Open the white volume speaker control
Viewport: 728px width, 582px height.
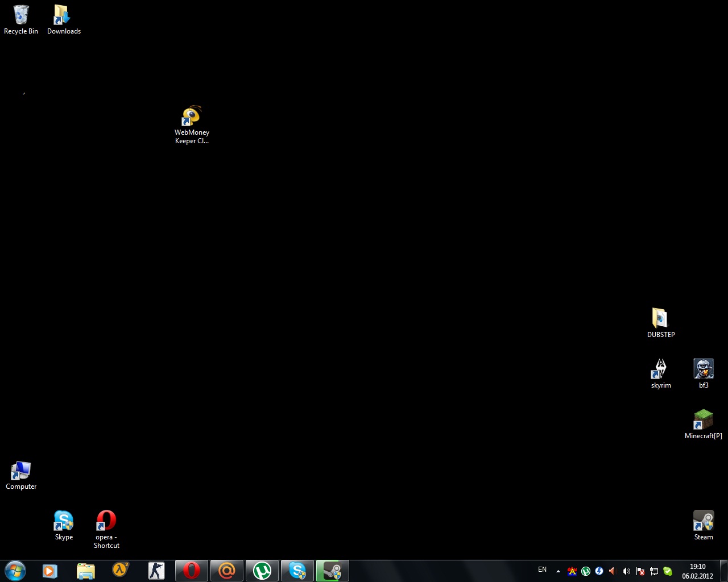pyautogui.click(x=626, y=571)
